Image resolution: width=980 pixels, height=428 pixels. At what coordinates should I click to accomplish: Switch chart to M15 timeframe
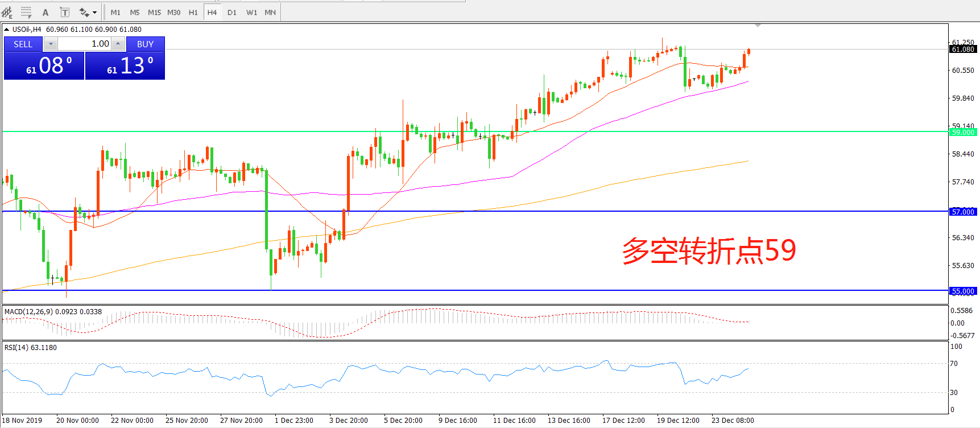coord(154,13)
